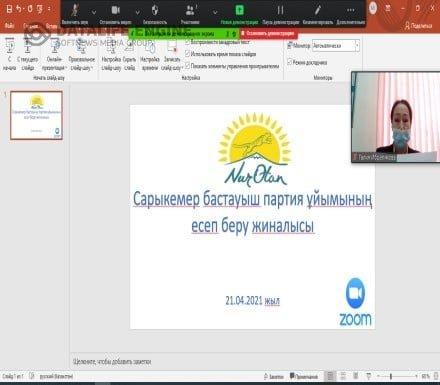Open Zoom Security shield icon
The height and width of the screenshot is (385, 440).
click(x=155, y=13)
